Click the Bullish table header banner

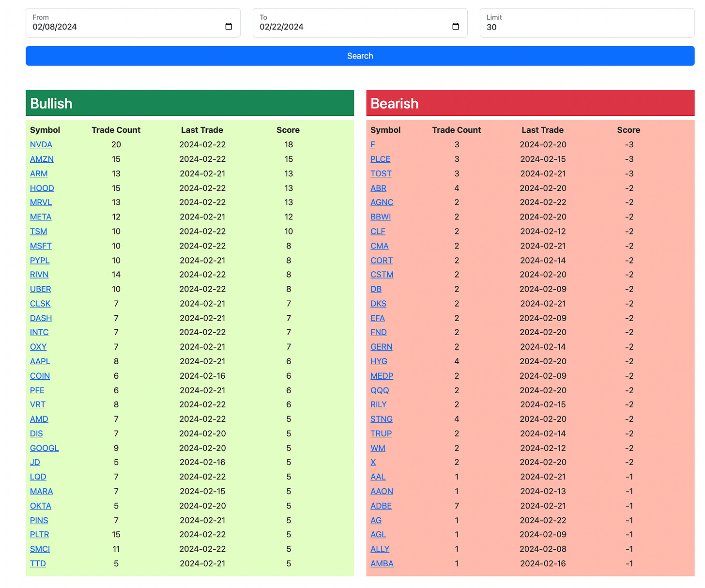(x=190, y=103)
